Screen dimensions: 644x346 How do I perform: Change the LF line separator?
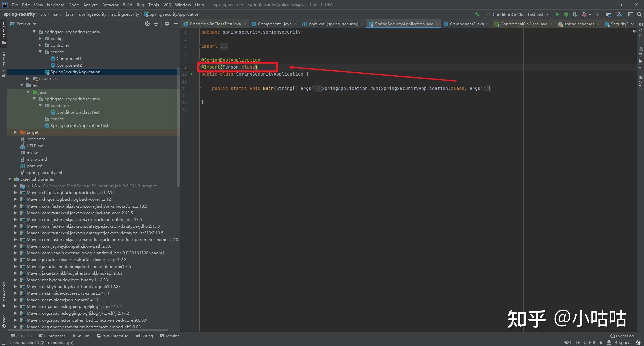[x=578, y=343]
